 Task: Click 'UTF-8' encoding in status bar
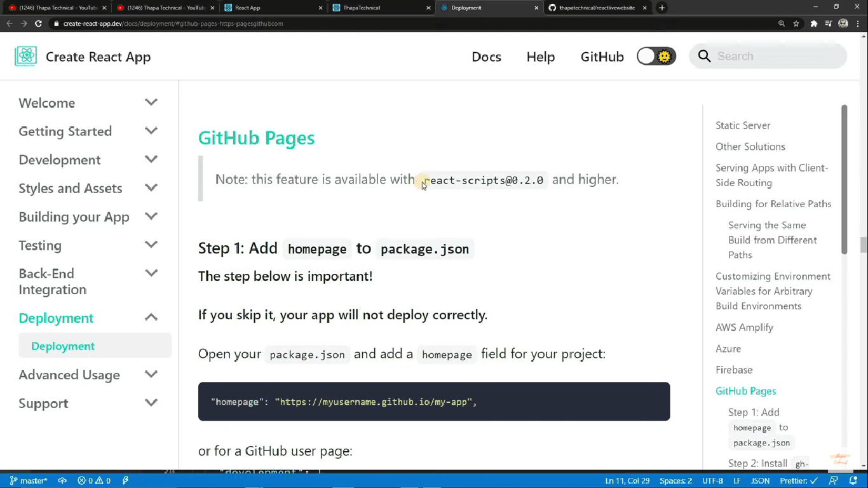[712, 481]
